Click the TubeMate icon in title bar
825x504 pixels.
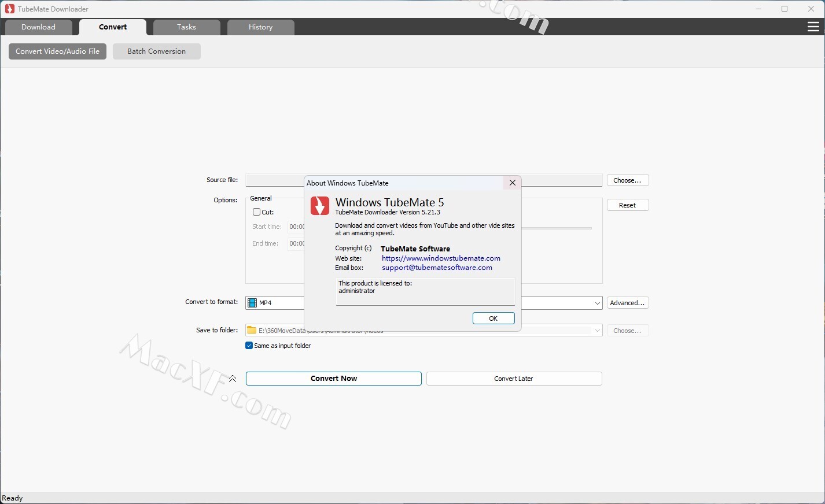coord(9,9)
